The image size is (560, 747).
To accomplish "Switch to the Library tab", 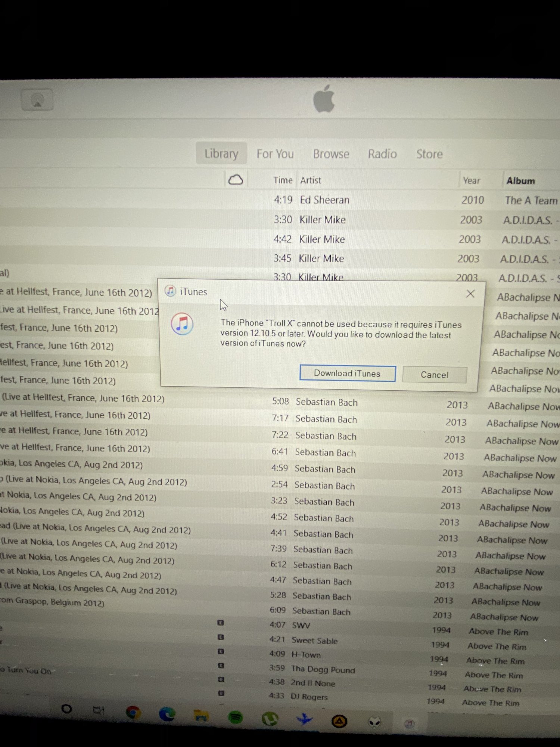I will point(221,154).
